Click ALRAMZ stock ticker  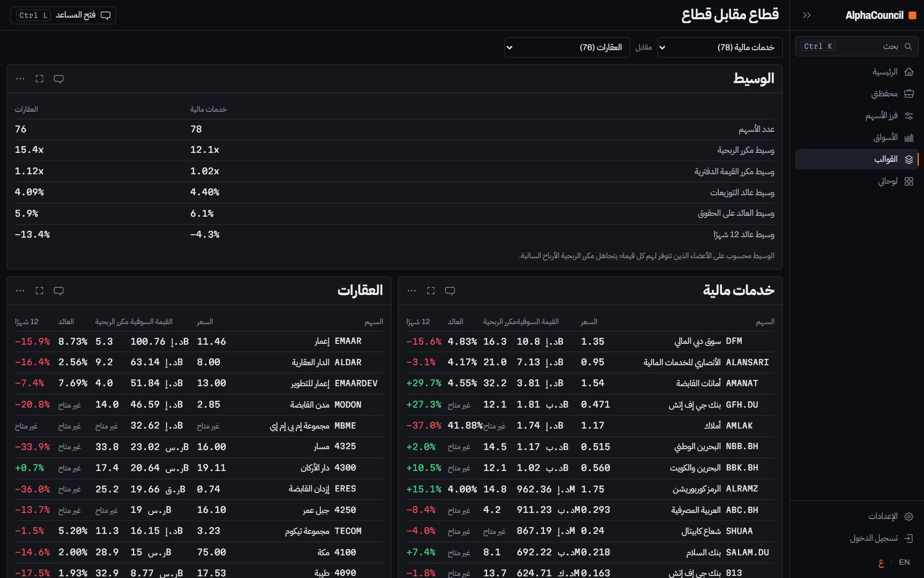click(x=742, y=489)
